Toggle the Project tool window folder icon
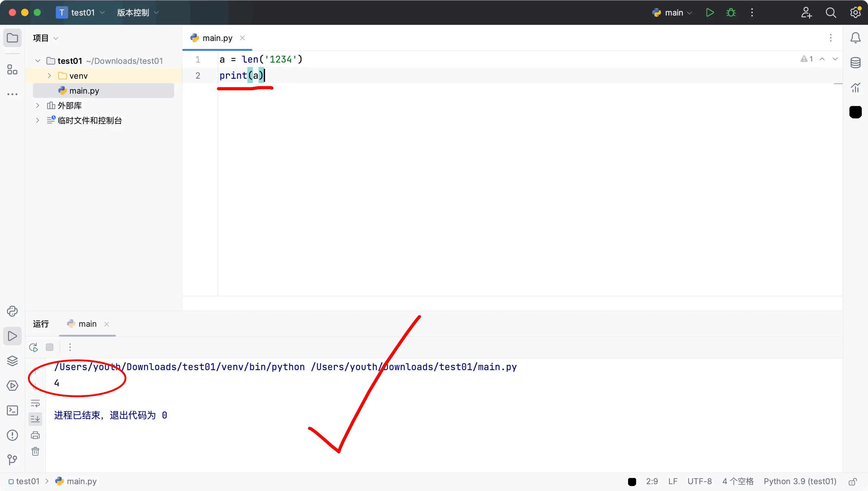This screenshot has width=868, height=491. [12, 38]
